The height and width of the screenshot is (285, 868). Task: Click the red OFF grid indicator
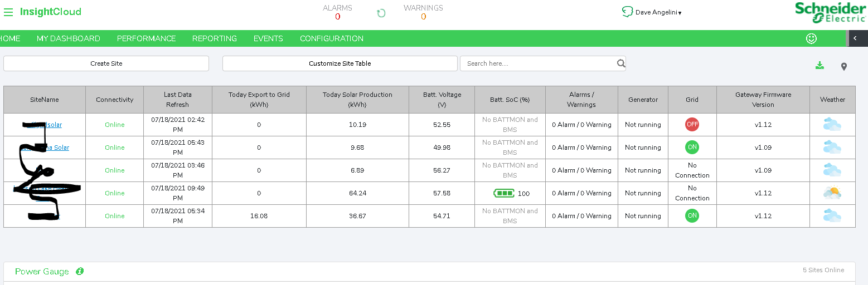point(692,125)
